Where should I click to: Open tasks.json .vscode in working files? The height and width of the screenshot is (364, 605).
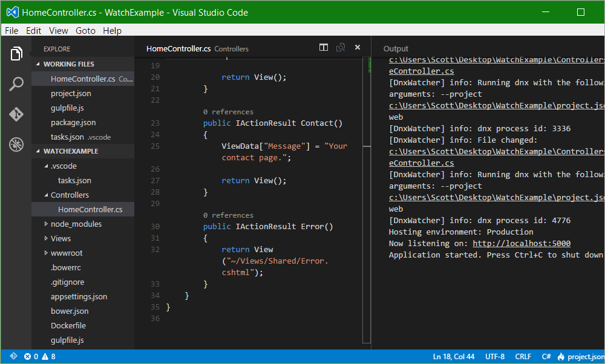tap(83, 137)
